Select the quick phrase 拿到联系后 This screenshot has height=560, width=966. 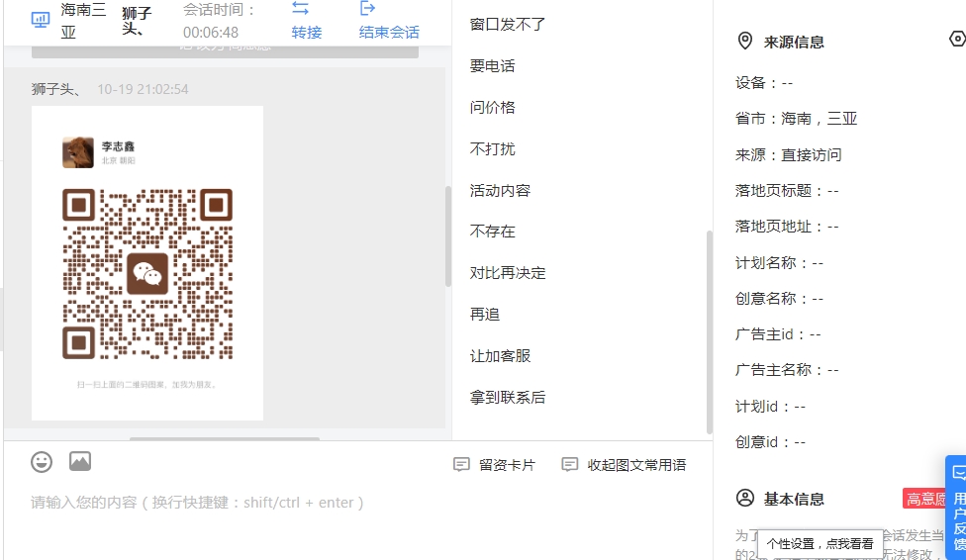[507, 398]
